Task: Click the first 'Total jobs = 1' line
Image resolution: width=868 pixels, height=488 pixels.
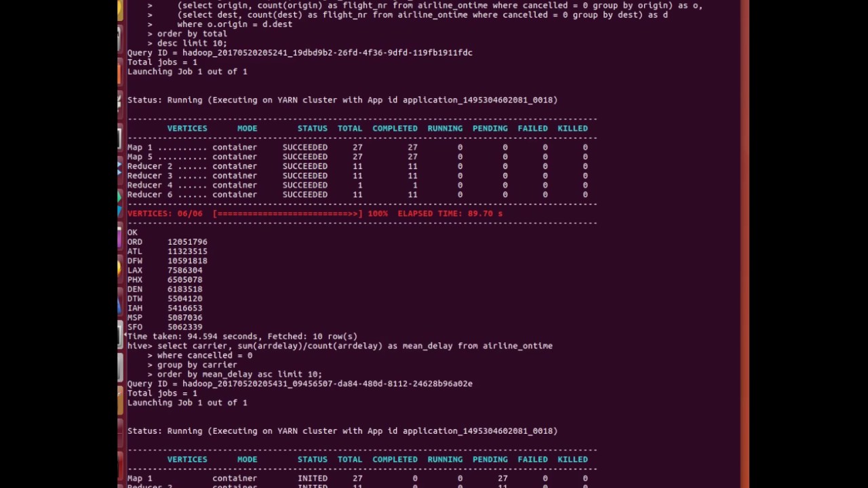Action: tap(162, 62)
